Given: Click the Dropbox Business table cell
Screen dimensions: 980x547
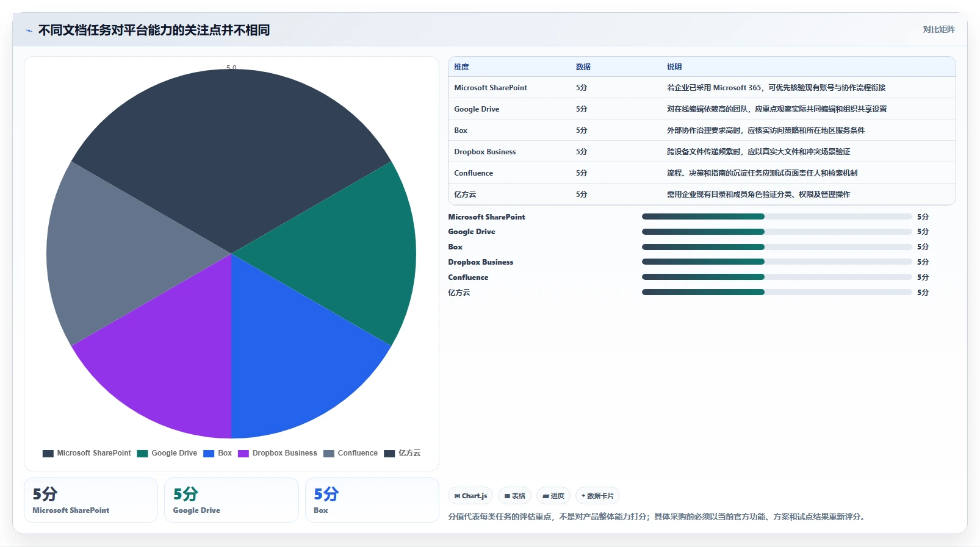Looking at the screenshot, I should [485, 152].
